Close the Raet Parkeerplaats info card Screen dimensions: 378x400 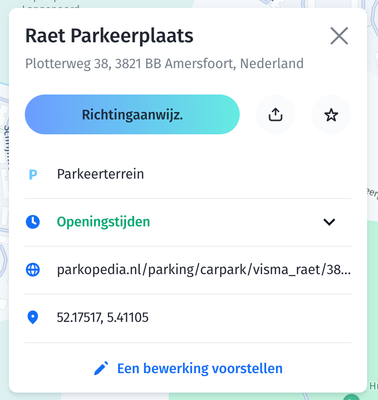coord(339,36)
